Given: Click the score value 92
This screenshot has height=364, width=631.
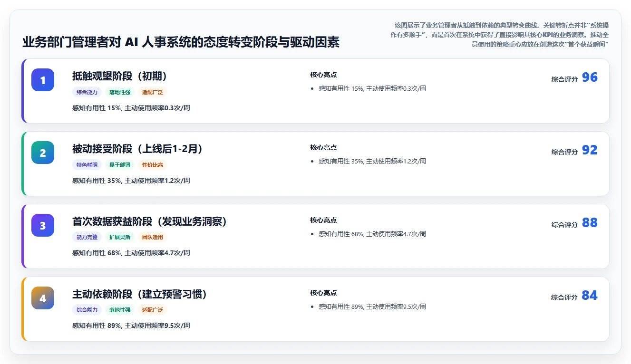Looking at the screenshot, I should (x=590, y=150).
